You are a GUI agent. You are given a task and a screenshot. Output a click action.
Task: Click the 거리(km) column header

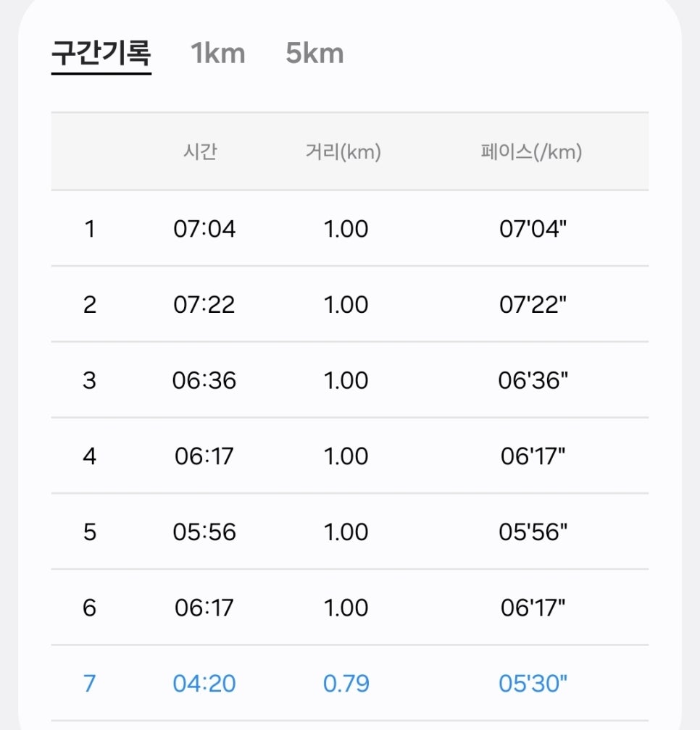[x=343, y=152]
